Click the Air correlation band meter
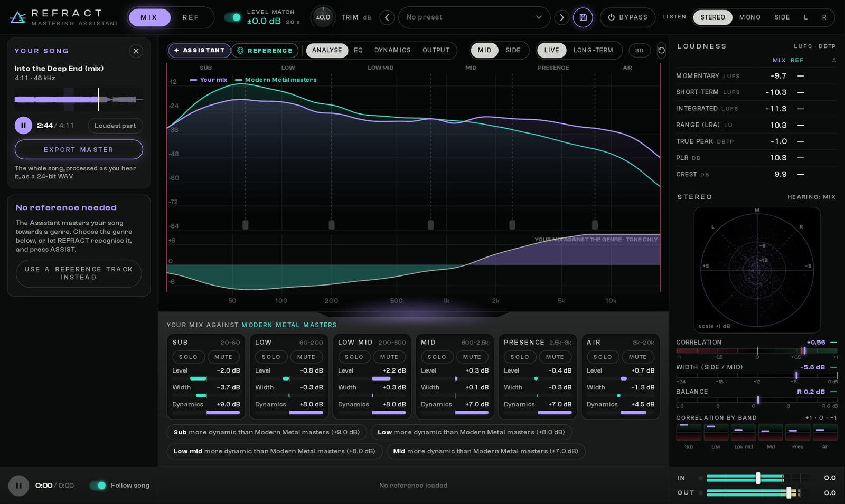 [x=825, y=432]
